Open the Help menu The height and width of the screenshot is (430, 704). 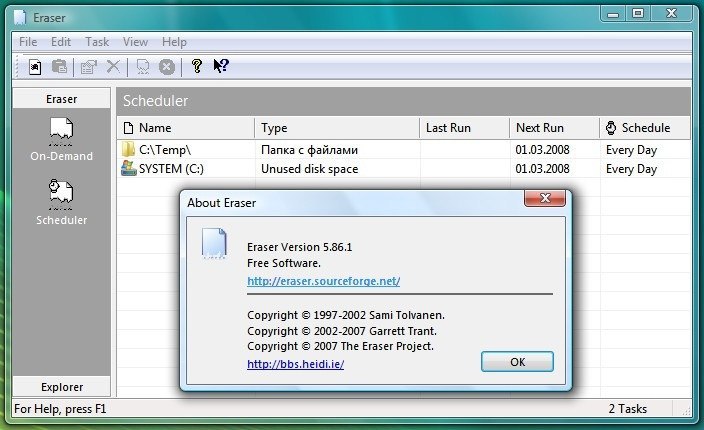pos(174,42)
